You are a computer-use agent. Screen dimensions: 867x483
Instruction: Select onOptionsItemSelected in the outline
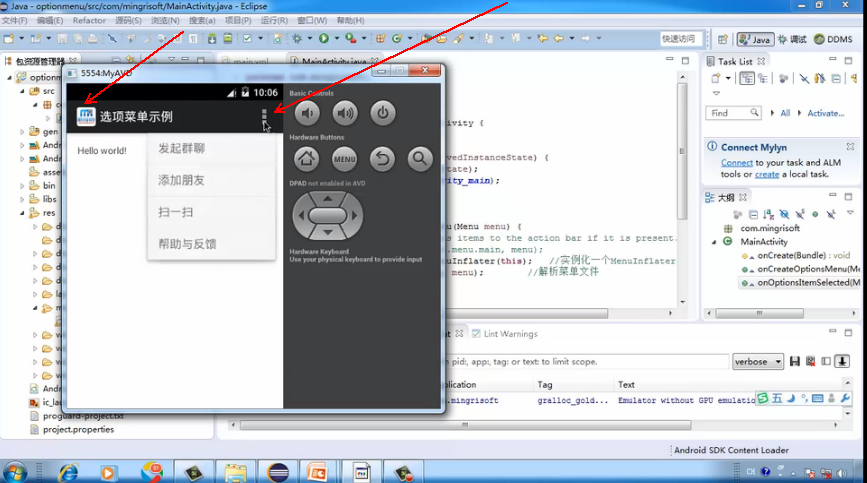tap(801, 282)
